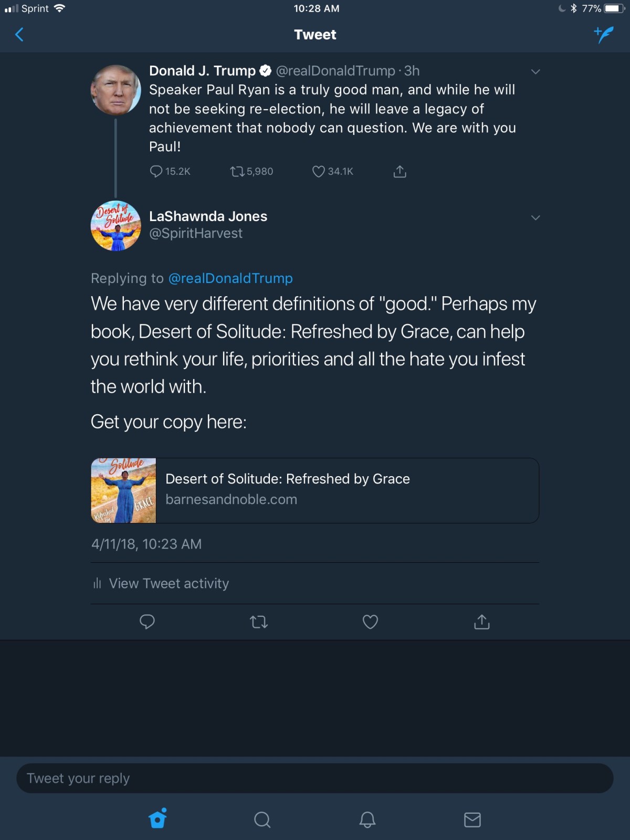This screenshot has width=630, height=840.
Task: Share LaShawnda Jones's tweet
Action: 481,622
